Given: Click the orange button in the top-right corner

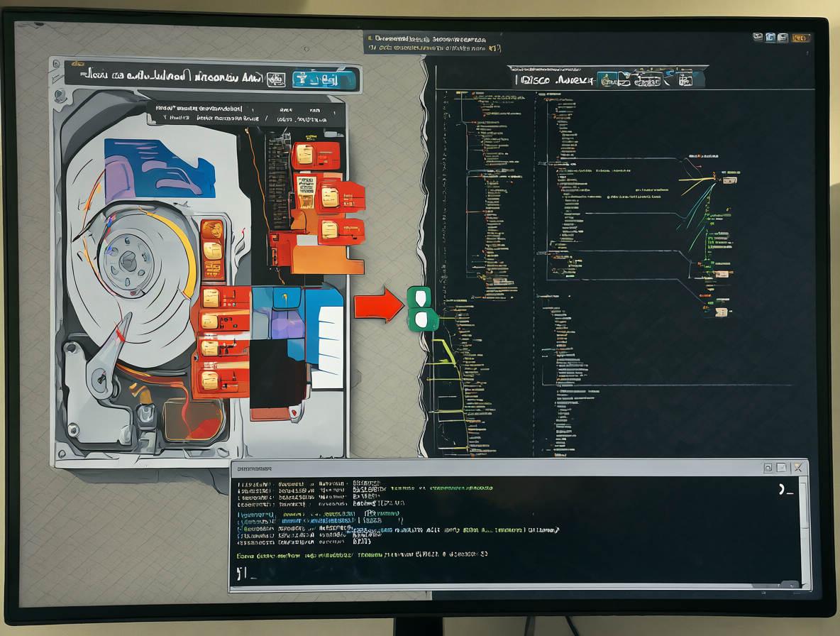Looking at the screenshot, I should tap(800, 38).
